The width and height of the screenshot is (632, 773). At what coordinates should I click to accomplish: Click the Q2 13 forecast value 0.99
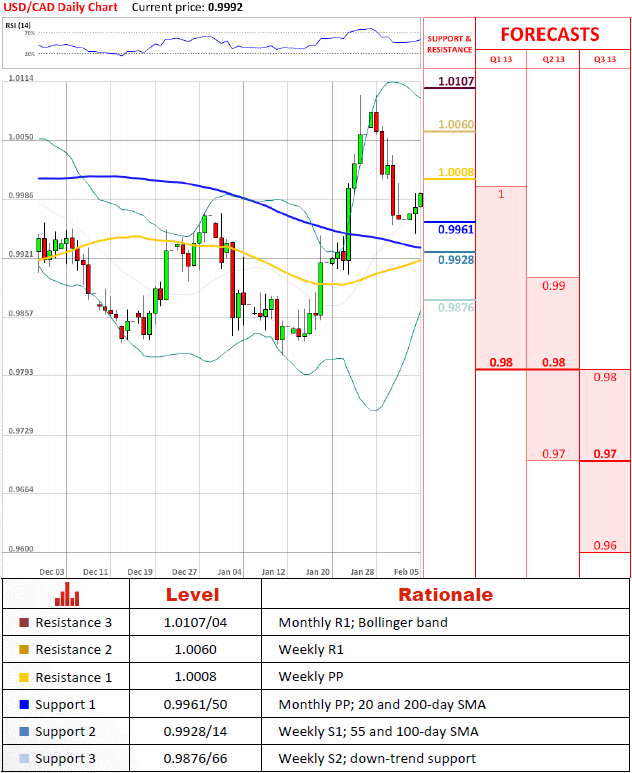click(x=554, y=286)
